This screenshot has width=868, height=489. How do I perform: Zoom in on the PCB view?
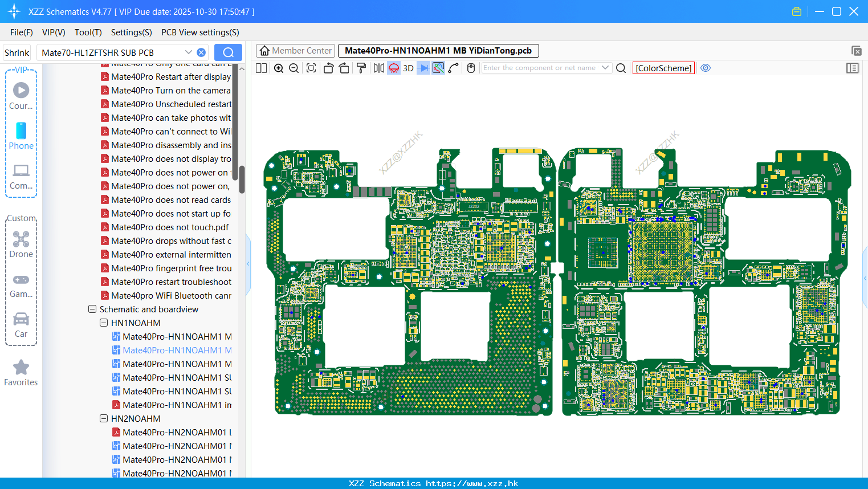[x=279, y=68]
